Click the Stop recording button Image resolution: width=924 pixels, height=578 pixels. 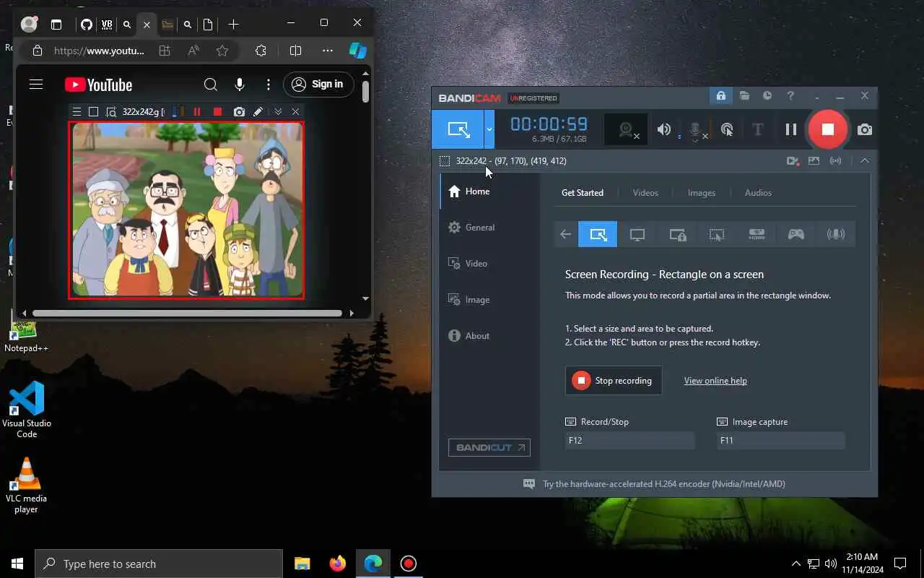pos(614,381)
